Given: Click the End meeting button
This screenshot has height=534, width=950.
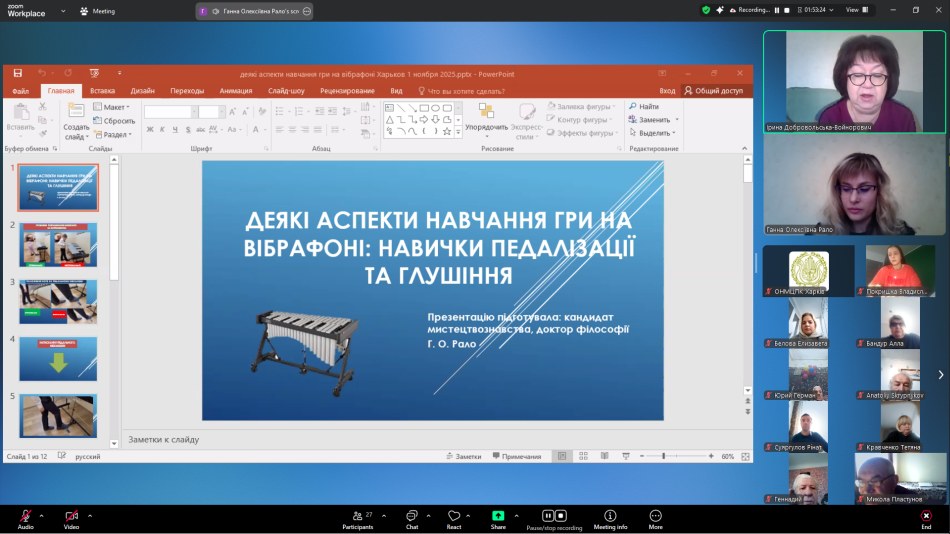Looking at the screenshot, I should coord(926,517).
